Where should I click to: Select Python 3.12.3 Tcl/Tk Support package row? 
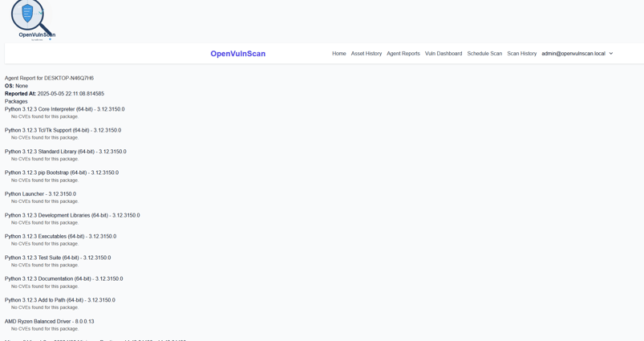pyautogui.click(x=63, y=130)
